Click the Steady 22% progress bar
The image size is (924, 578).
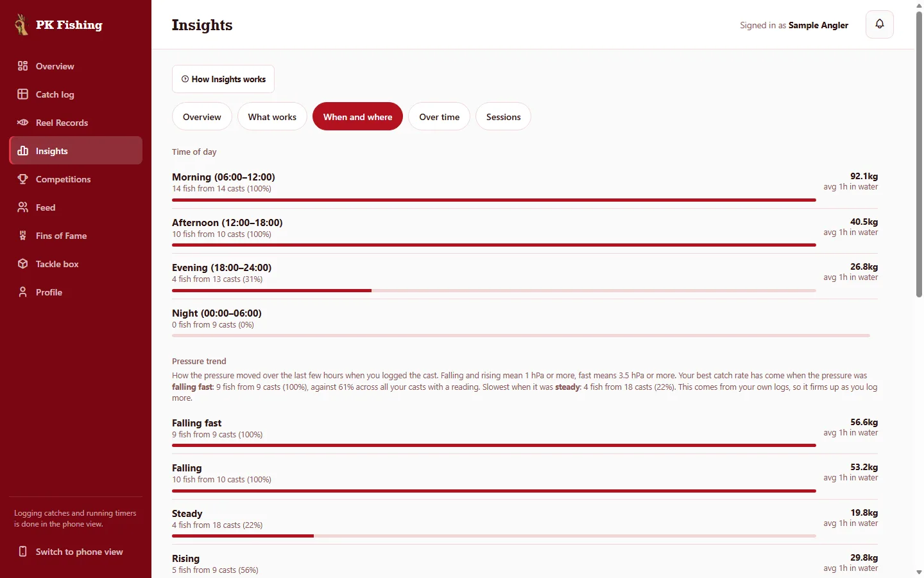click(x=494, y=536)
